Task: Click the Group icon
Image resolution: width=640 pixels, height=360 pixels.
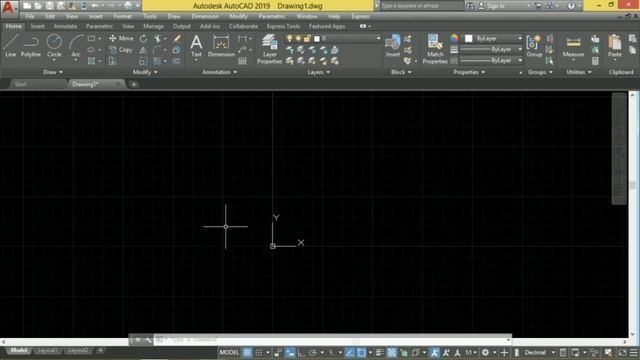Action: 534,45
